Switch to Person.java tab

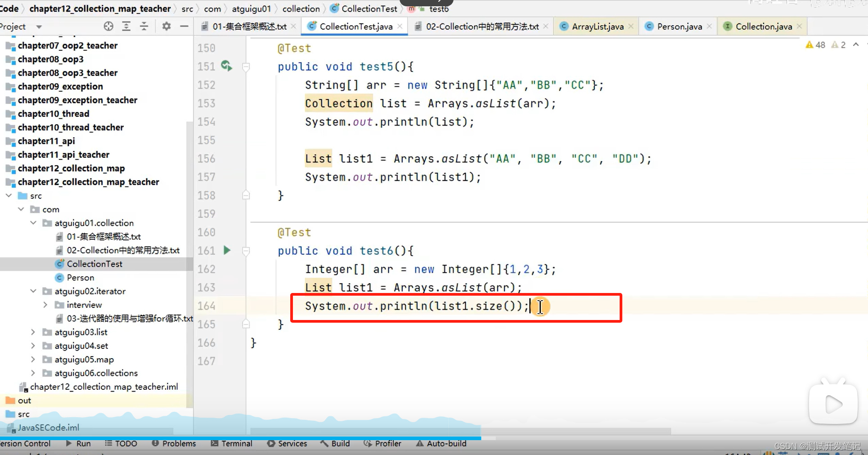pyautogui.click(x=679, y=27)
